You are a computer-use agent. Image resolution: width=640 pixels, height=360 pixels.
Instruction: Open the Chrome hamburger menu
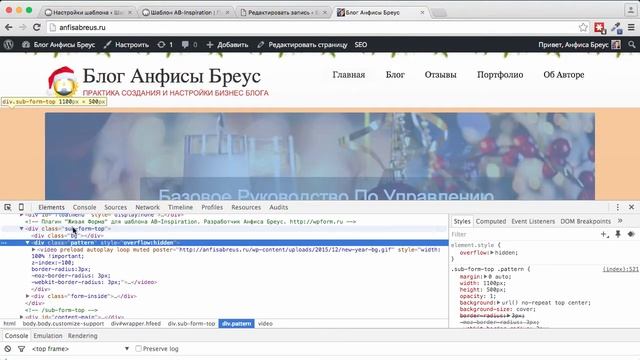pyautogui.click(x=631, y=27)
